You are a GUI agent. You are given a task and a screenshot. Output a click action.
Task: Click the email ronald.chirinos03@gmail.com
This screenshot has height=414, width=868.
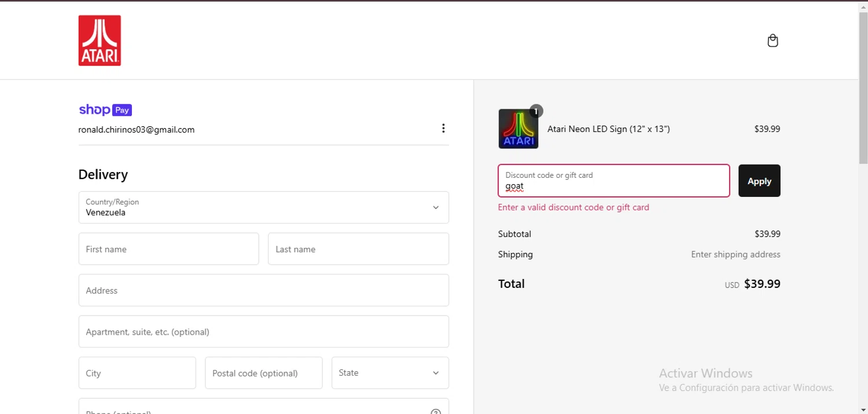[x=137, y=130]
